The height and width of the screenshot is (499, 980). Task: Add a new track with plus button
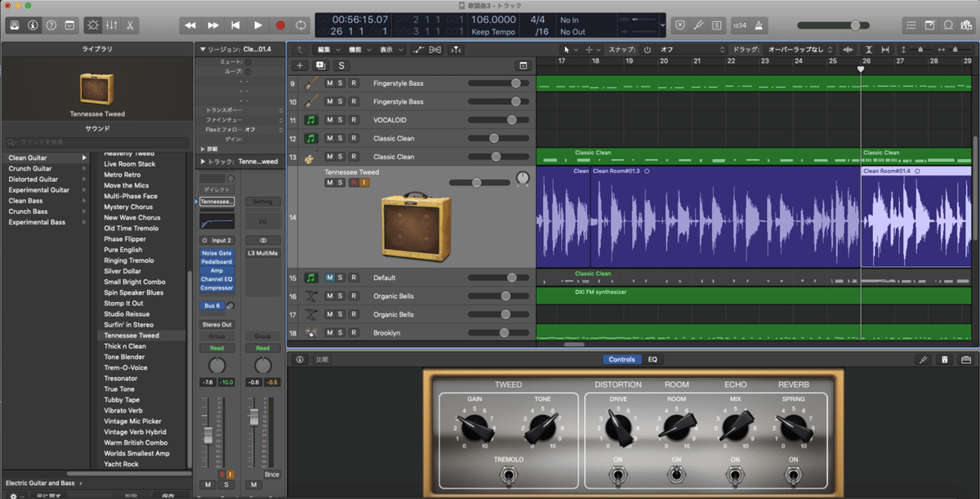tap(300, 65)
